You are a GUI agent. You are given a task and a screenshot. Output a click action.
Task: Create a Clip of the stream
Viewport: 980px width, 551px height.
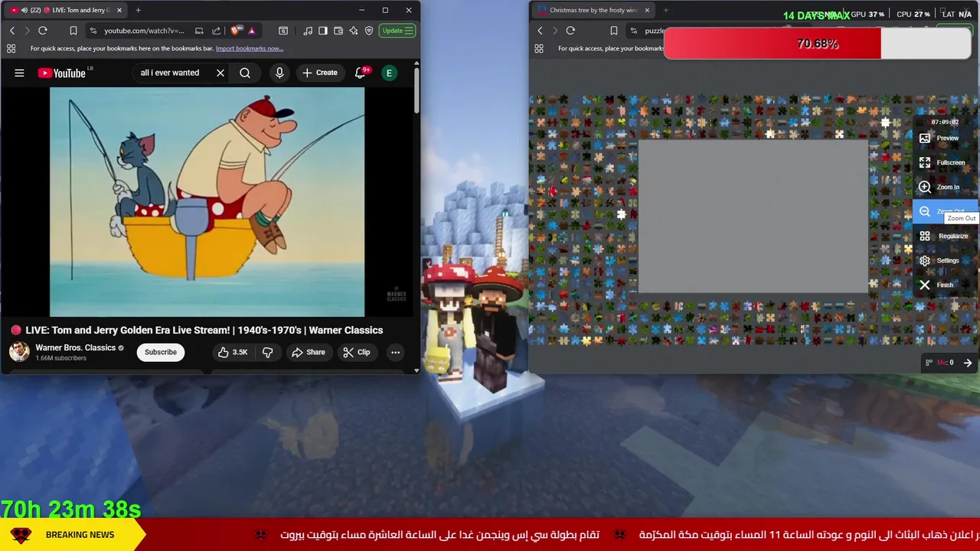(x=357, y=352)
